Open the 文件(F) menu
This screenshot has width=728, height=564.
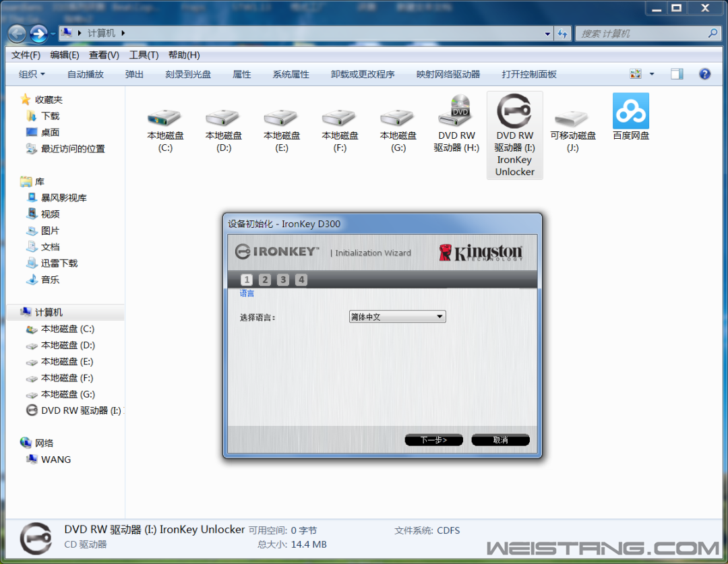pyautogui.click(x=26, y=55)
